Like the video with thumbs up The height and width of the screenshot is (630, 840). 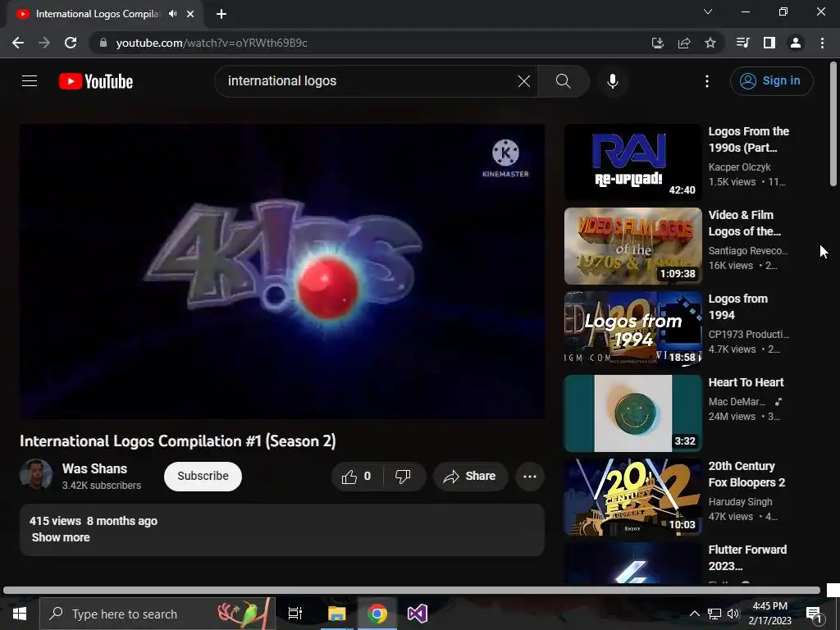pyautogui.click(x=358, y=477)
